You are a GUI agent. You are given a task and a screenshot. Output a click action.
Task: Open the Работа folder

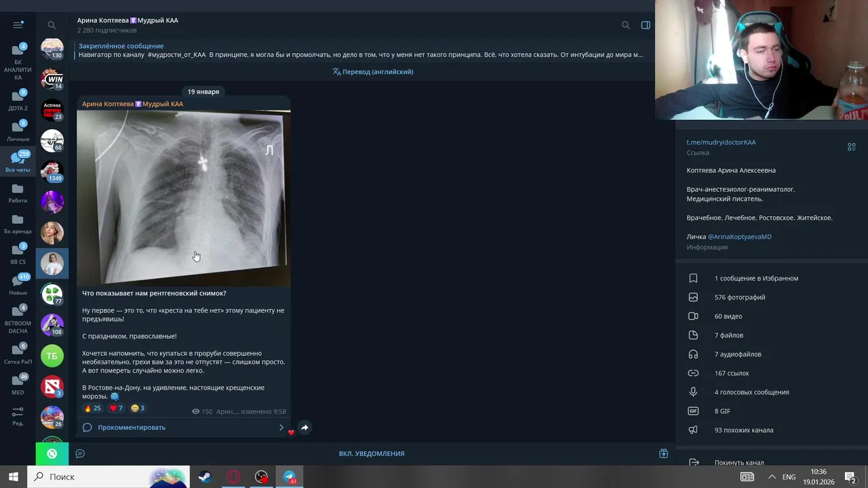point(18,192)
